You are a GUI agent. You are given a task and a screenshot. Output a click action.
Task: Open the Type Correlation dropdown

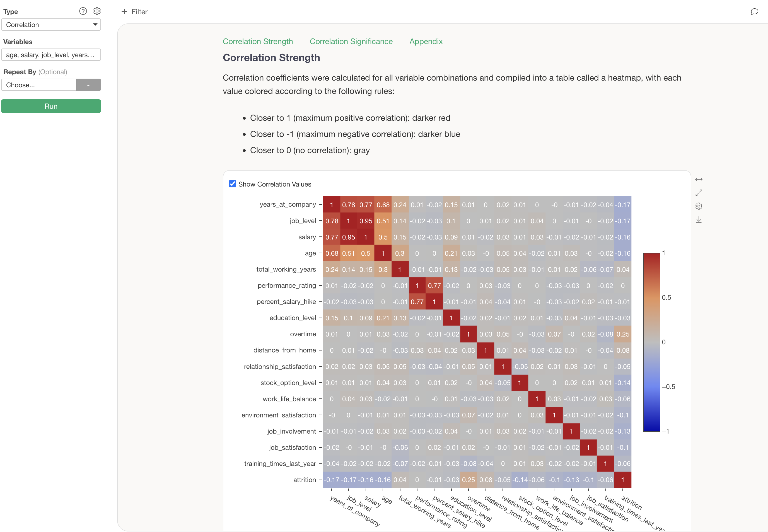pos(51,25)
